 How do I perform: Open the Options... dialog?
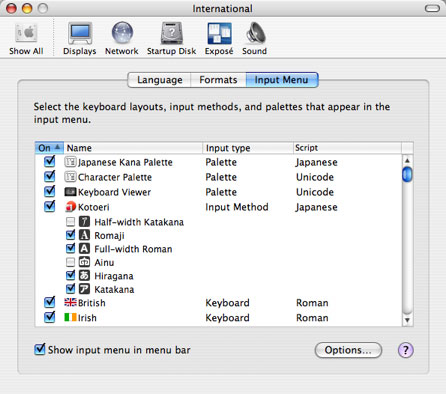click(348, 350)
